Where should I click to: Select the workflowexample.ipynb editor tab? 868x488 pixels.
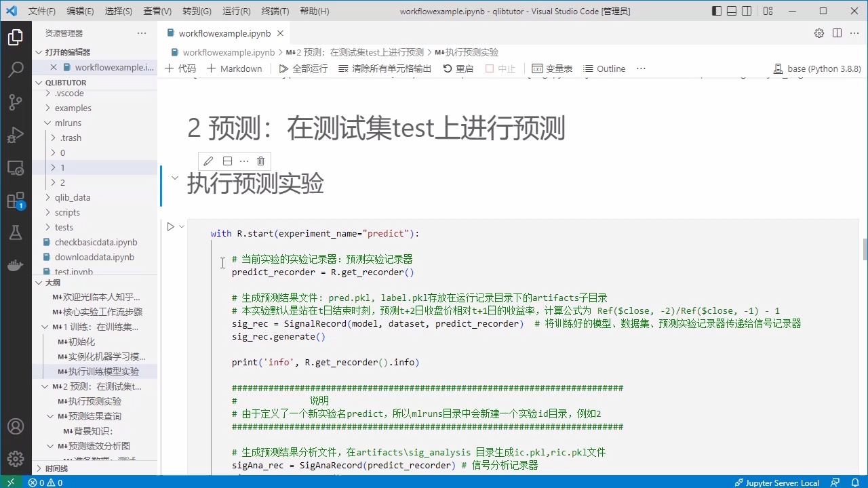pos(224,33)
